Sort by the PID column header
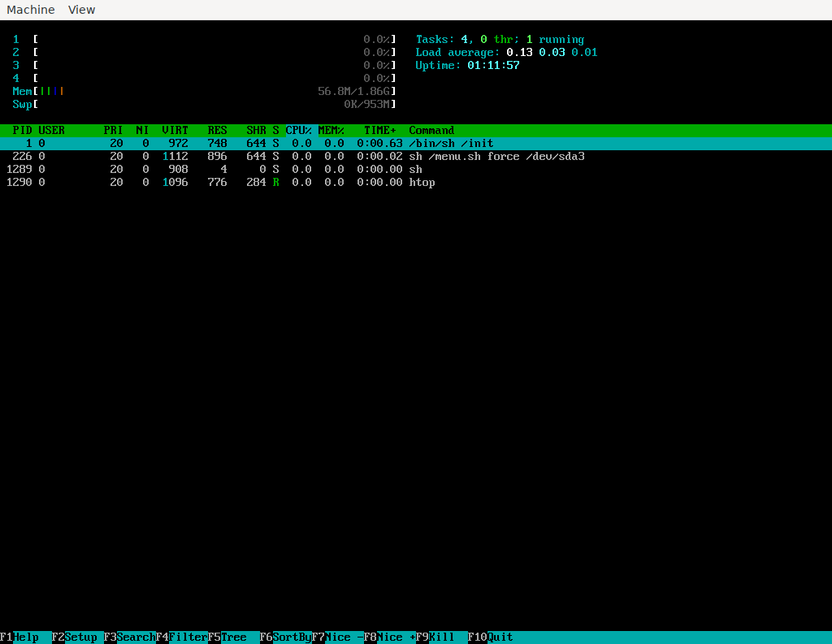The image size is (832, 644). pos(22,131)
